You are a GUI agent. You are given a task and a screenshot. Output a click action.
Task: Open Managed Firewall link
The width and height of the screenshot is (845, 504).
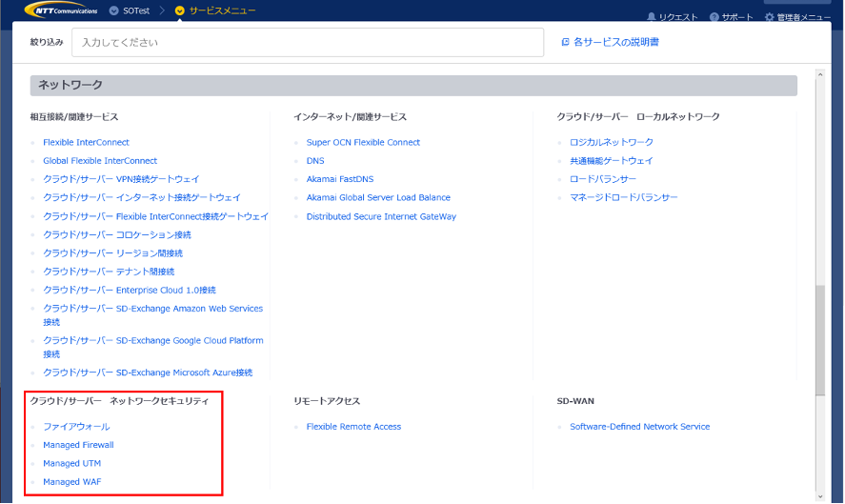point(79,445)
